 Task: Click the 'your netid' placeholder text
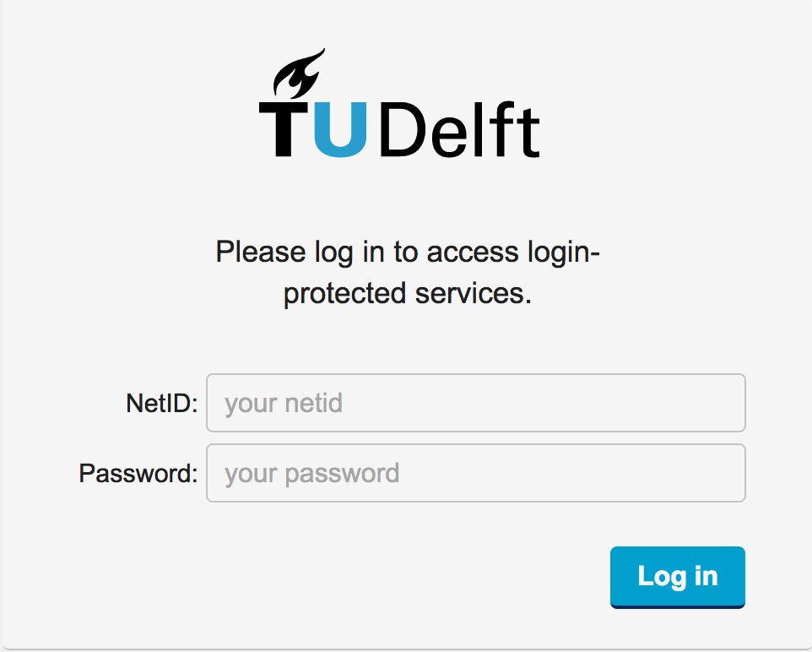tap(284, 404)
